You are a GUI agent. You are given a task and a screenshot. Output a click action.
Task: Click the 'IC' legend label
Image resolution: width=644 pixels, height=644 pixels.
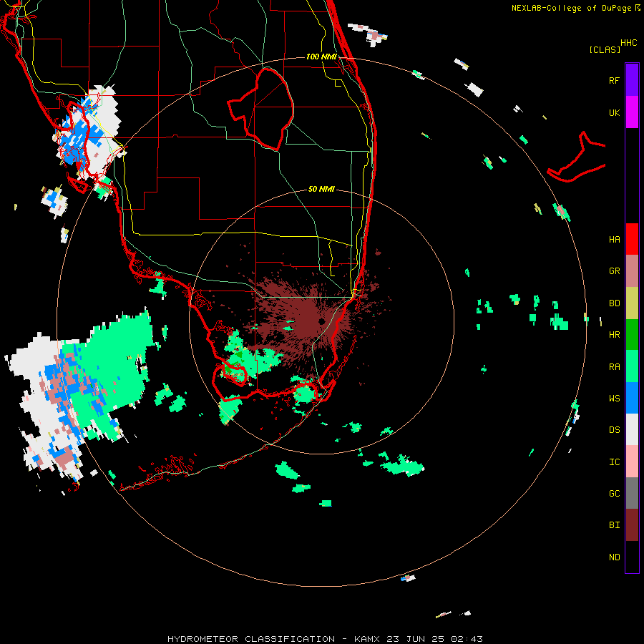(614, 462)
